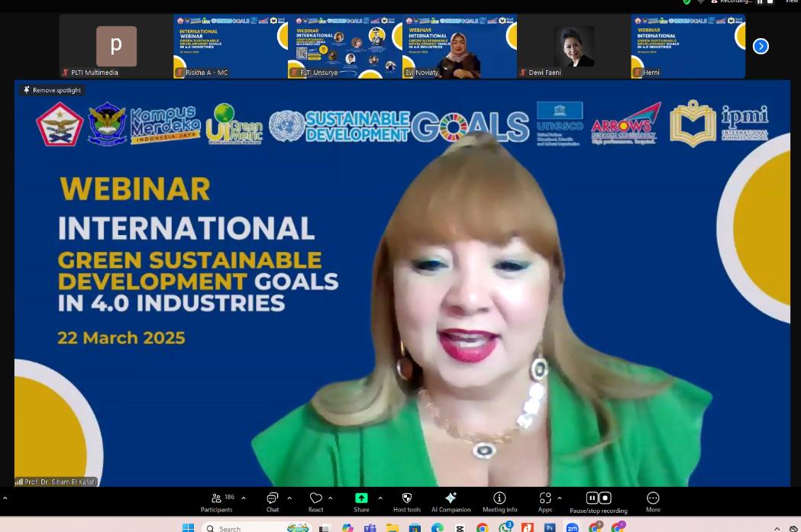The image size is (801, 532).
Task: Pause the meeting recording
Action: [592, 498]
